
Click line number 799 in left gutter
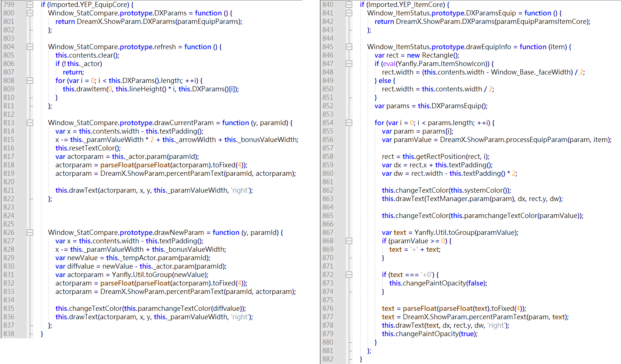[9, 5]
